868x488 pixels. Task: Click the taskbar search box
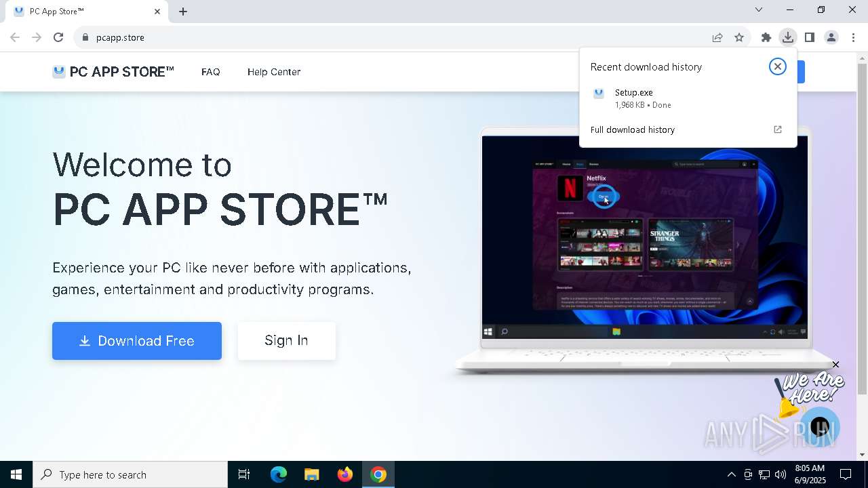click(130, 474)
